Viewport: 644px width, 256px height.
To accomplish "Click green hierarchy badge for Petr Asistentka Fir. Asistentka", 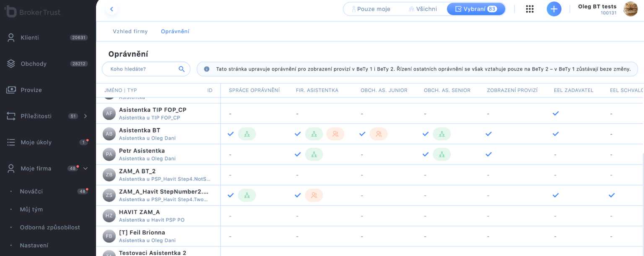I will click(314, 154).
